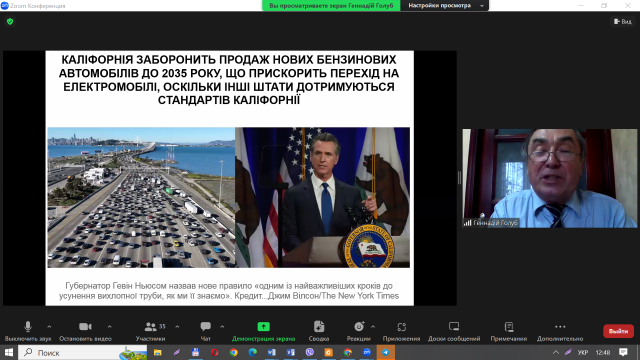Leave the meeting with red Выйти button

[x=618, y=331]
